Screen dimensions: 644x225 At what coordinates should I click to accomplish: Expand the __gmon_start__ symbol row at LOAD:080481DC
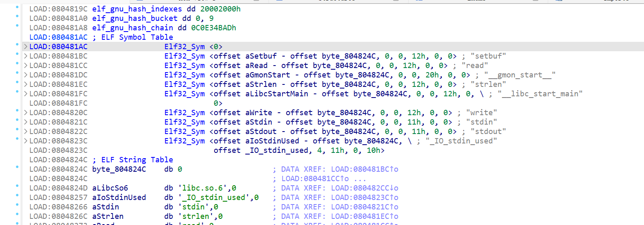click(x=26, y=75)
